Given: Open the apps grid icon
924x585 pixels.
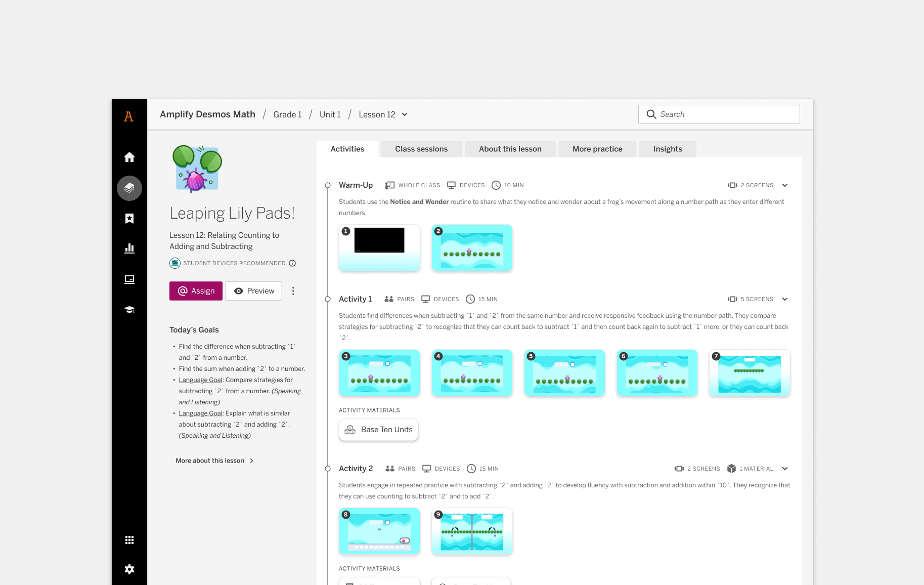Looking at the screenshot, I should coord(129,540).
